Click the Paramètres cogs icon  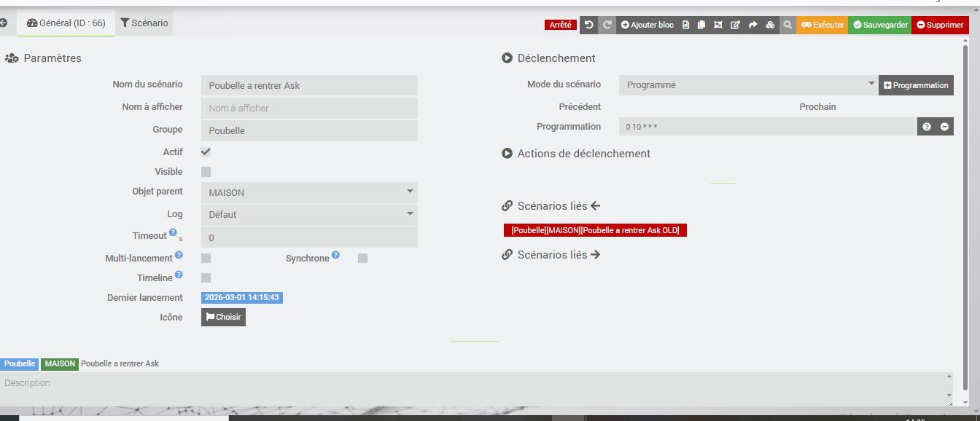coord(12,58)
